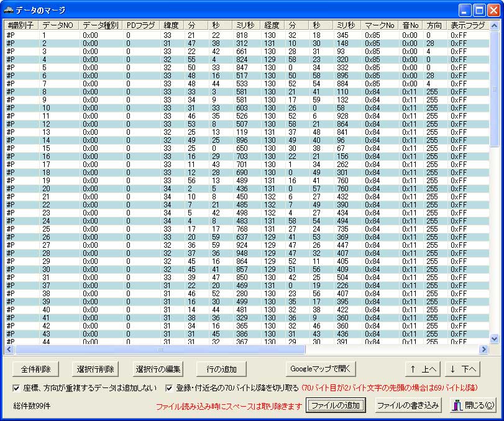Image resolution: width=504 pixels, height=421 pixels.
Task: Click the application icon in the title bar
Action: coord(9,9)
